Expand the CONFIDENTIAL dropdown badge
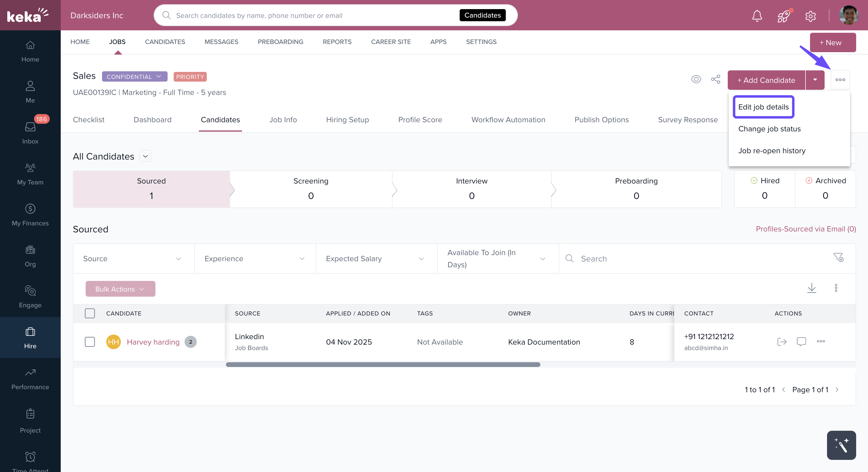This screenshot has width=868, height=472. (134, 76)
